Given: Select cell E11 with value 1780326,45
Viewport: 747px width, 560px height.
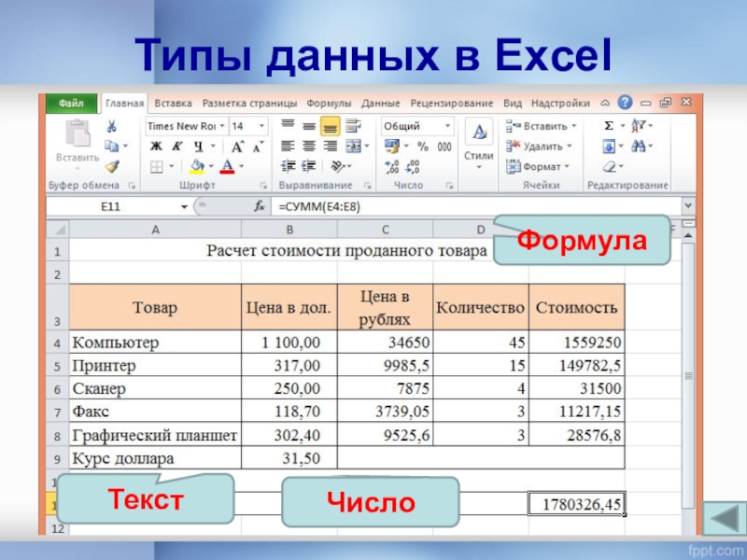Looking at the screenshot, I should 576,504.
